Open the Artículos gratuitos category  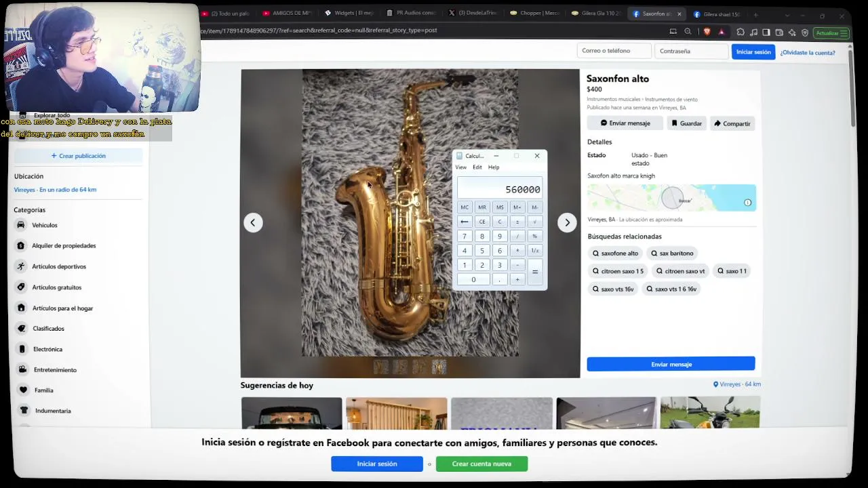pos(56,287)
